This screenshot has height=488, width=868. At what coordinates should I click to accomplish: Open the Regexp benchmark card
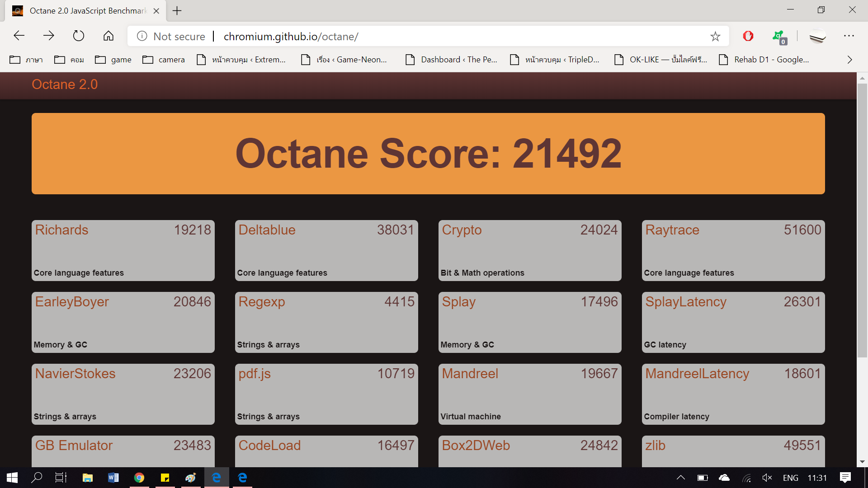(x=326, y=322)
